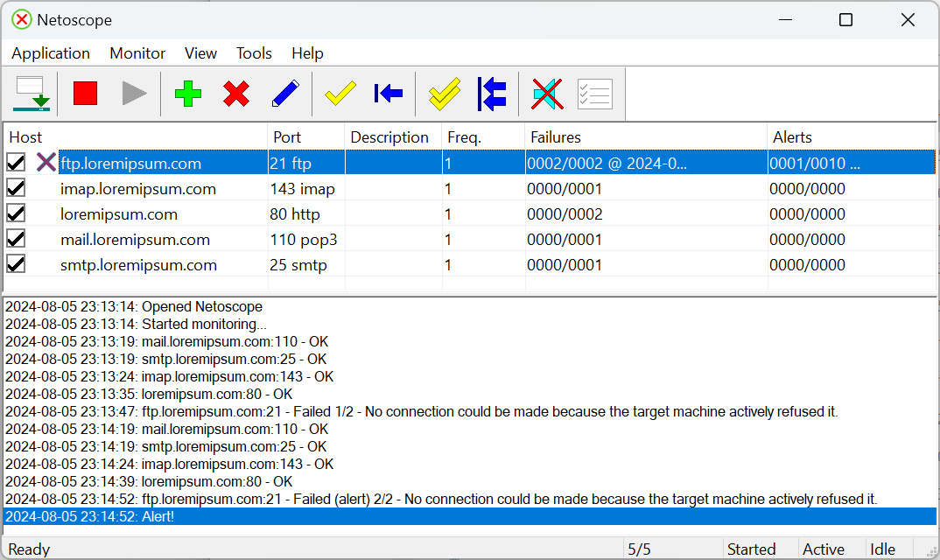Toggle checkbox for imap.loremipsum.com
The width and height of the screenshot is (940, 560).
pos(16,188)
